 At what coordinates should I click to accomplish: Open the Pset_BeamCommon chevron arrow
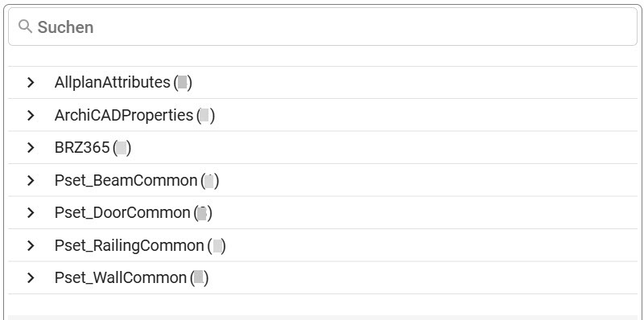[31, 181]
